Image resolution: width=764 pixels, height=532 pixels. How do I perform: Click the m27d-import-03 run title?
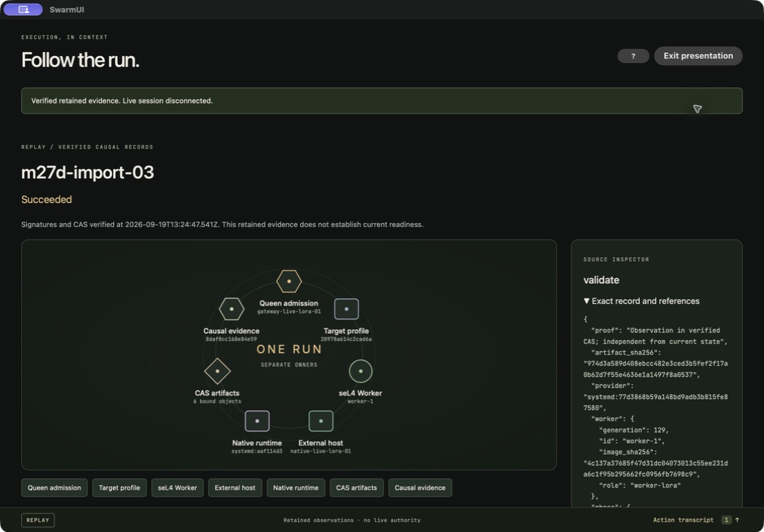point(88,172)
